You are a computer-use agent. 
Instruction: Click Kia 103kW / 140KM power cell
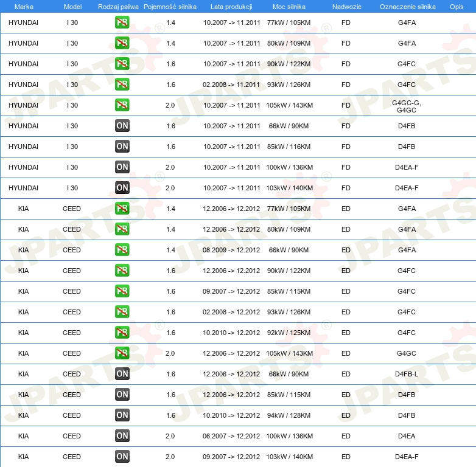[x=289, y=457]
